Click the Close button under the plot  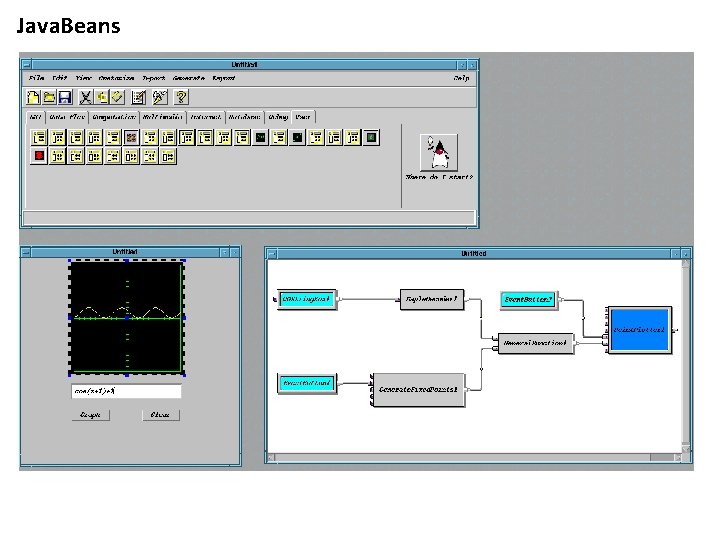[x=160, y=415]
